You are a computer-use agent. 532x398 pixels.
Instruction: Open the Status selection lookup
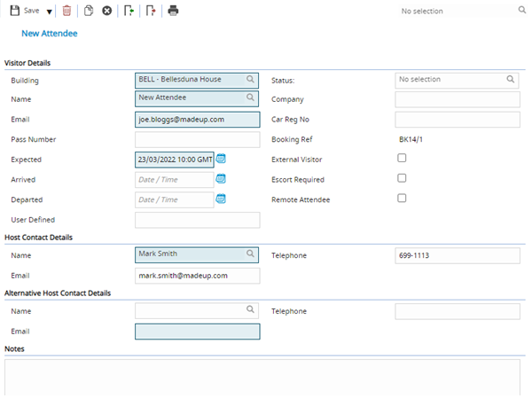[511, 80]
